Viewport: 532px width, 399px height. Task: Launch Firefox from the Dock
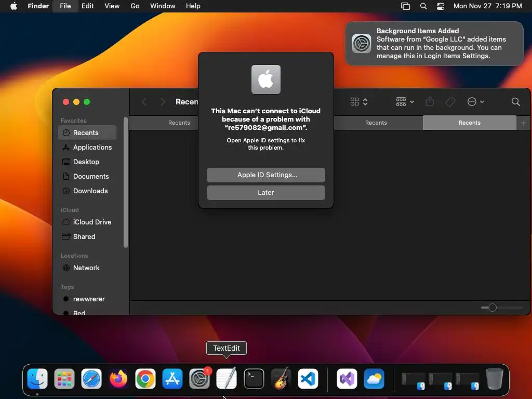(x=118, y=378)
